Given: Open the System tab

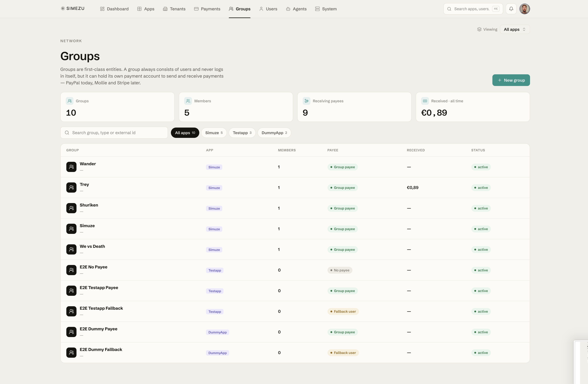Looking at the screenshot, I should click(x=326, y=9).
